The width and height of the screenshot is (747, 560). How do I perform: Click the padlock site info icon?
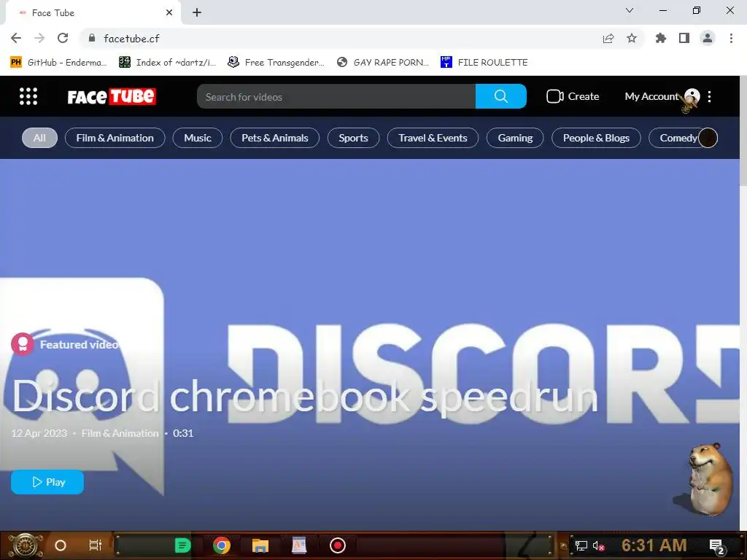92,38
